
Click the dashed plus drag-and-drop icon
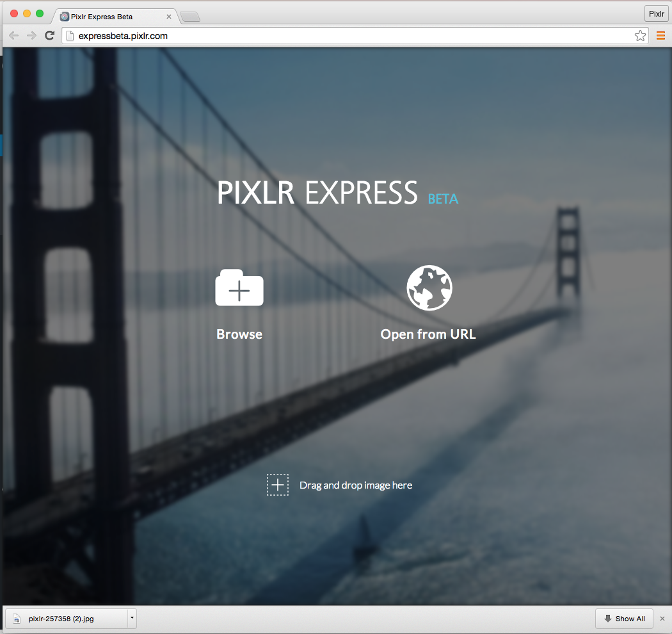click(277, 485)
